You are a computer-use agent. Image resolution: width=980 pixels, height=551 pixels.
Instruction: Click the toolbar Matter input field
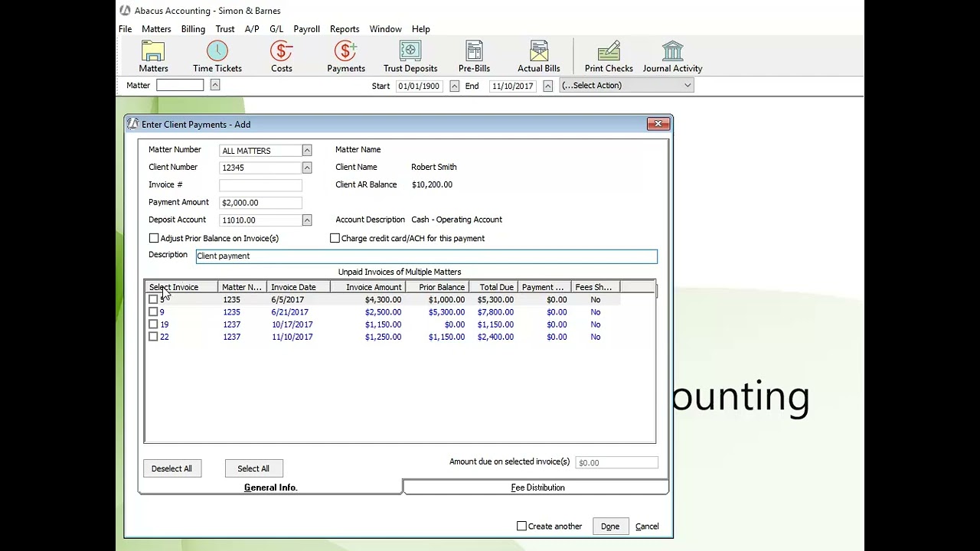click(181, 85)
